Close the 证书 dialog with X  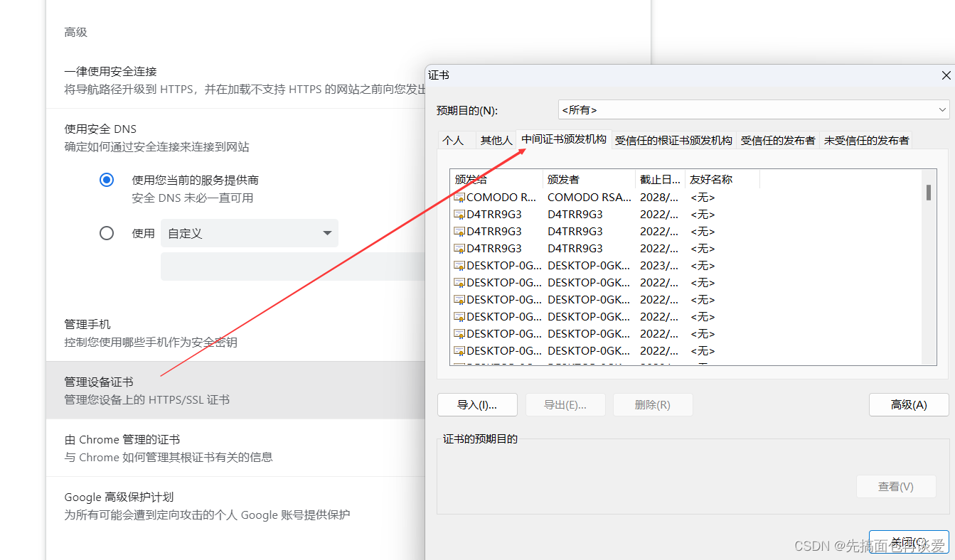tap(946, 75)
